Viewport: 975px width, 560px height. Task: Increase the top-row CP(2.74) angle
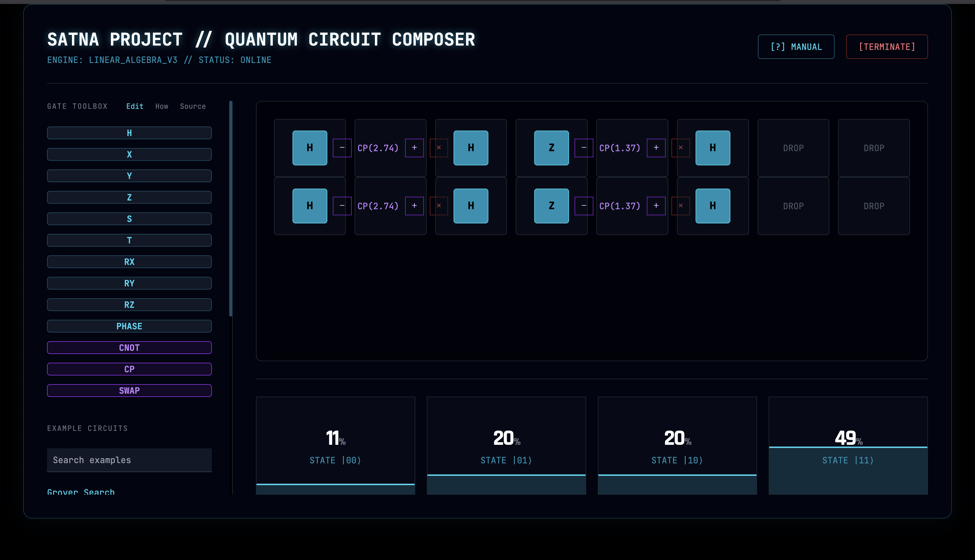point(414,148)
